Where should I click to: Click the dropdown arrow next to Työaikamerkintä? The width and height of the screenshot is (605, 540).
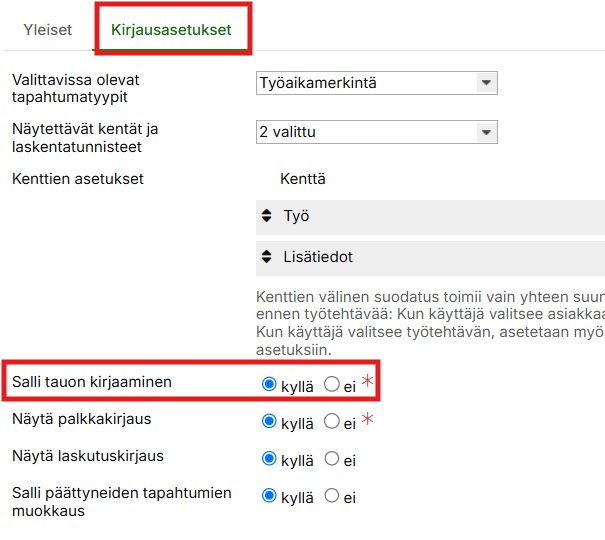pyautogui.click(x=485, y=83)
